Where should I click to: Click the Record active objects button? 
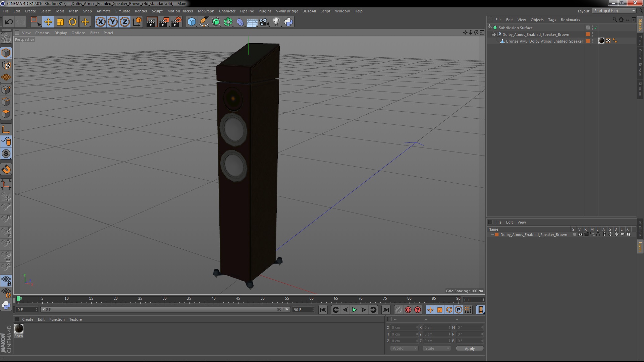click(x=398, y=310)
